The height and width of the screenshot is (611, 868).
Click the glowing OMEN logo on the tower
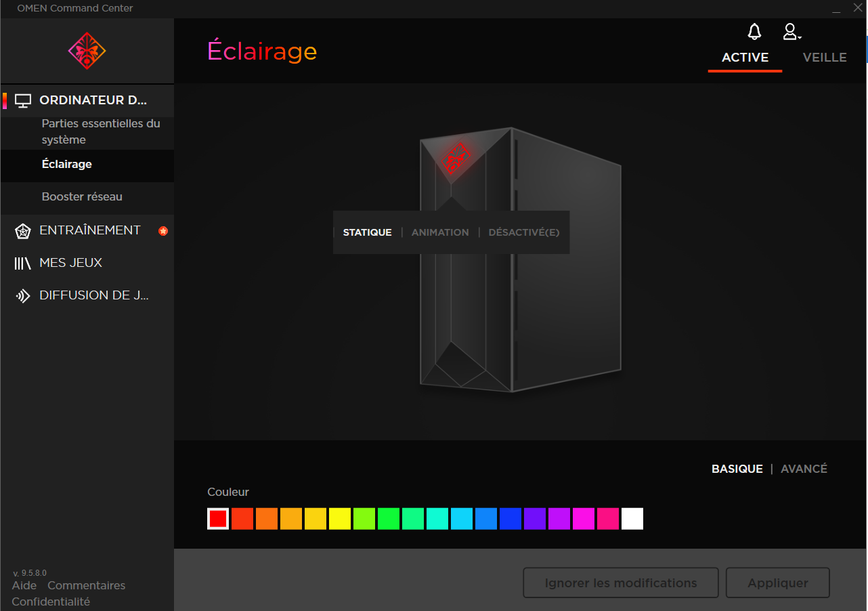tap(456, 158)
